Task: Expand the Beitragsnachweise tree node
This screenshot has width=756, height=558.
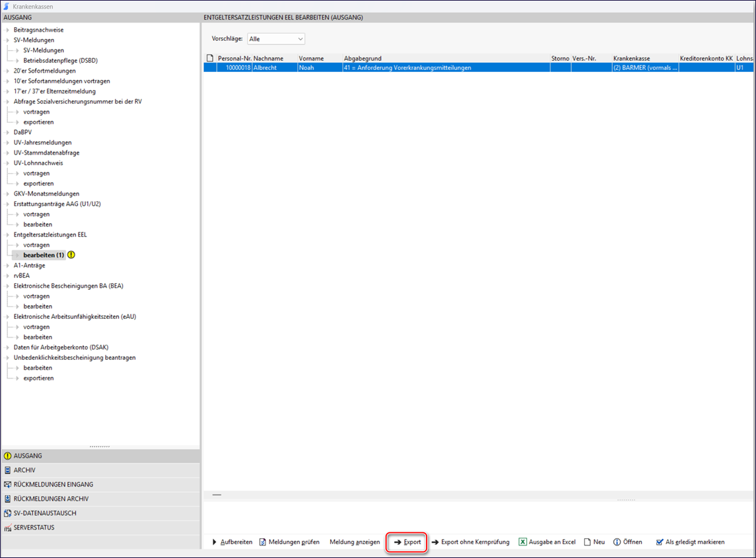Action: pos(7,30)
